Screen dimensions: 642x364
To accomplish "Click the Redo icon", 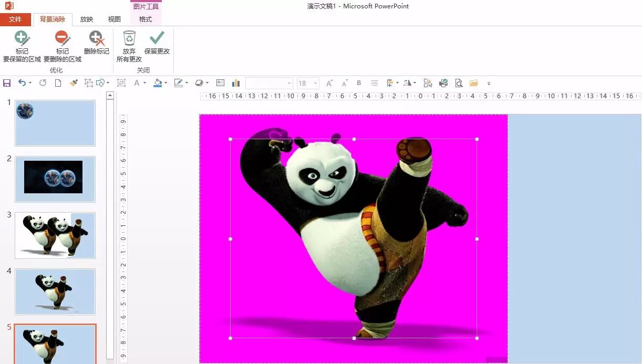I will tap(43, 83).
